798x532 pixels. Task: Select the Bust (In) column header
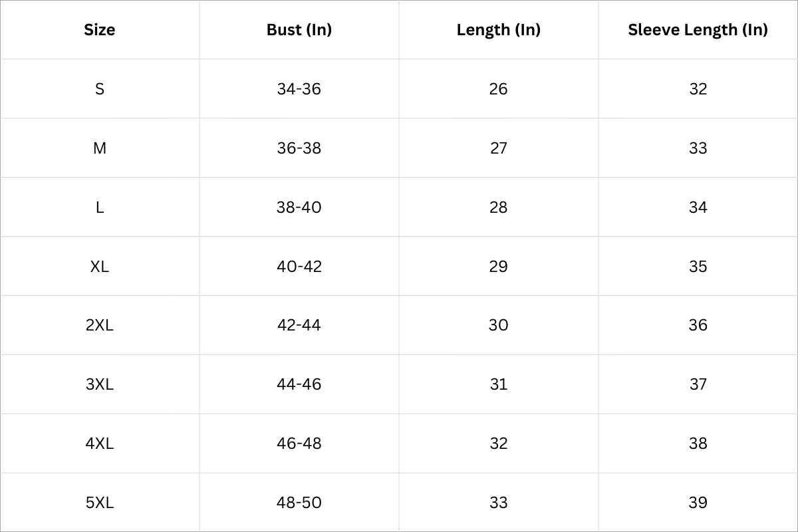(x=299, y=30)
